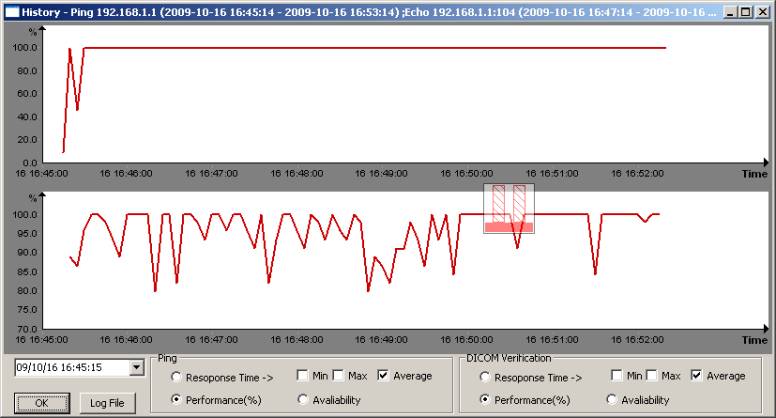This screenshot has width=776, height=418.
Task: Select Ping Availability radio button
Action: click(x=302, y=399)
